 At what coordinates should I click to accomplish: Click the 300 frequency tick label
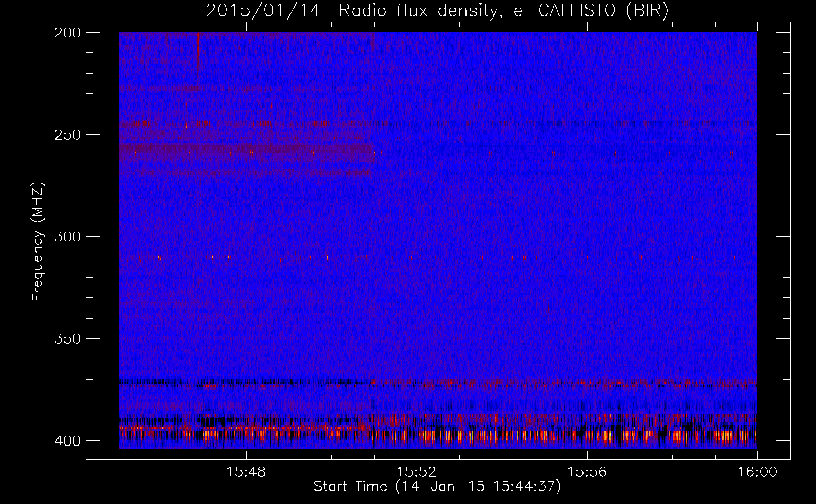click(x=68, y=236)
